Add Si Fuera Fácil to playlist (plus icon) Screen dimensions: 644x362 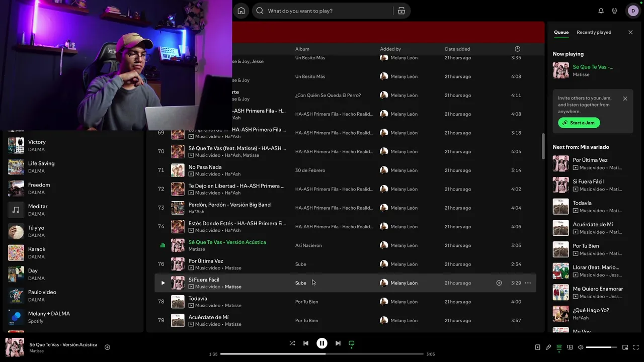coord(499,283)
